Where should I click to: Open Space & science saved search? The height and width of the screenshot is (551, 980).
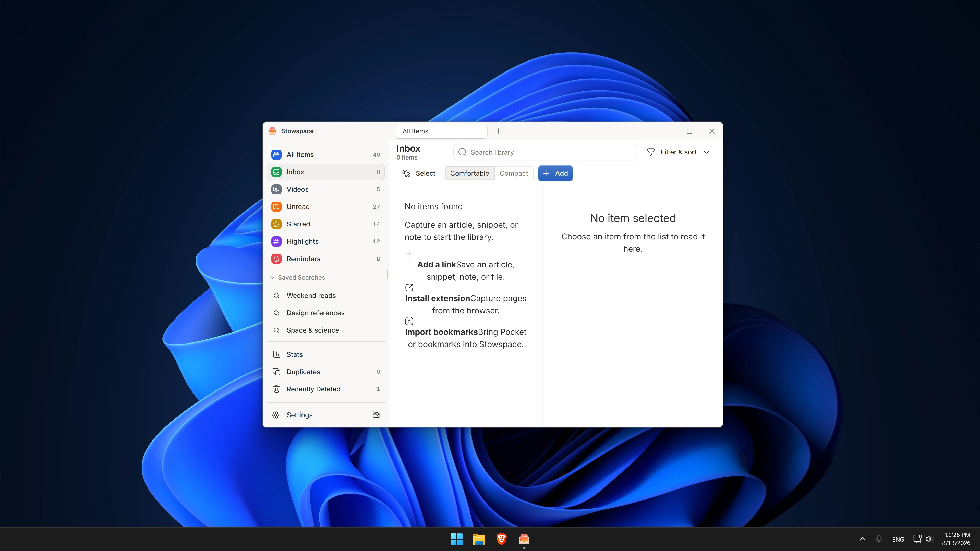click(326, 330)
